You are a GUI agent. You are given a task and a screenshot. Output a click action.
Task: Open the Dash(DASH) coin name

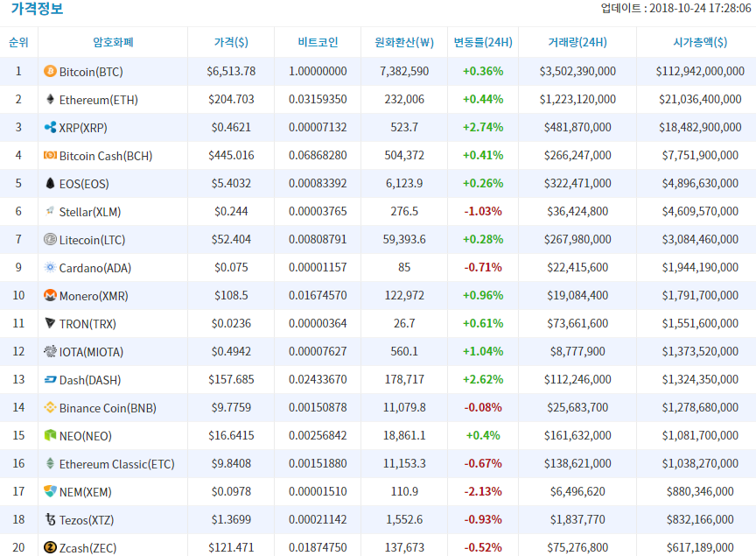[89, 380]
